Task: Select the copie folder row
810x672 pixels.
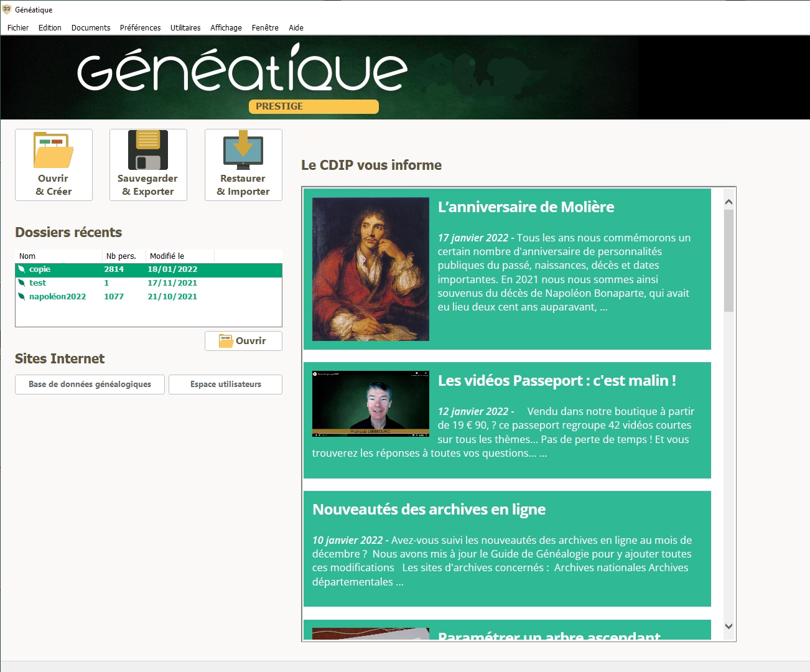Action: tap(149, 269)
